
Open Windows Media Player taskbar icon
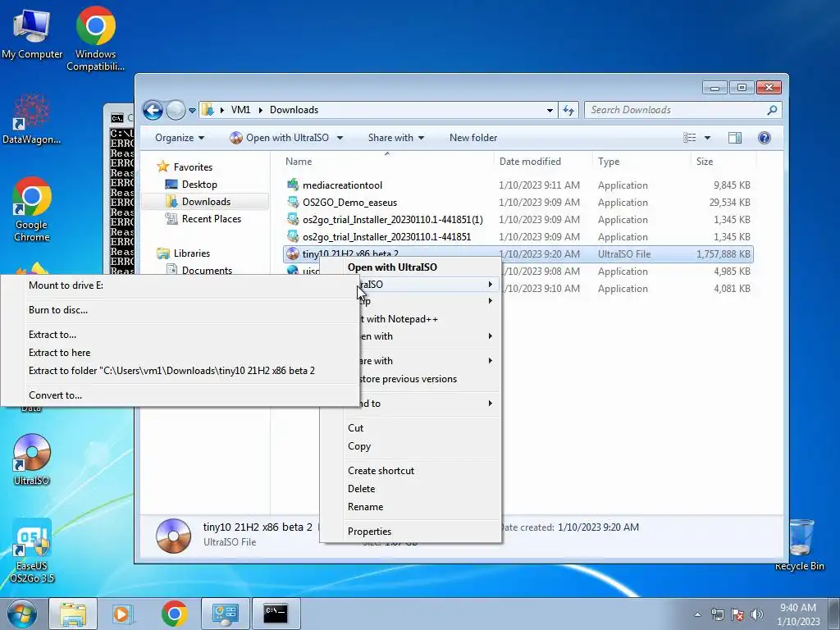[123, 614]
